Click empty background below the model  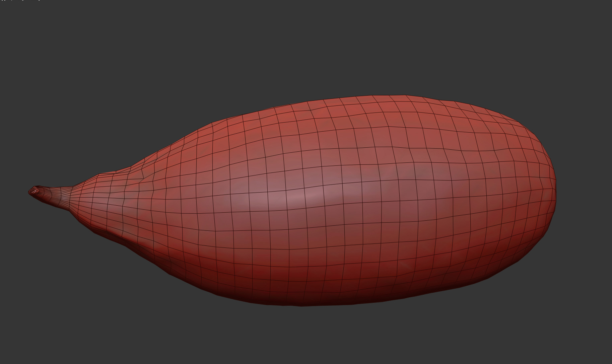pyautogui.click(x=301, y=335)
